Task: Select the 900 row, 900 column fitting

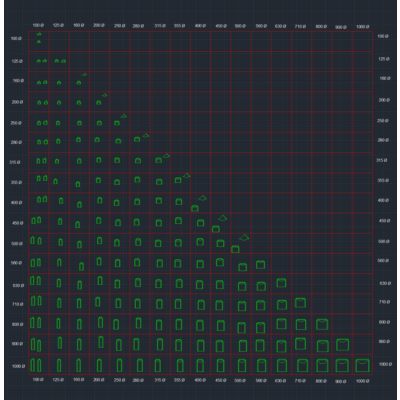Action: click(x=343, y=345)
